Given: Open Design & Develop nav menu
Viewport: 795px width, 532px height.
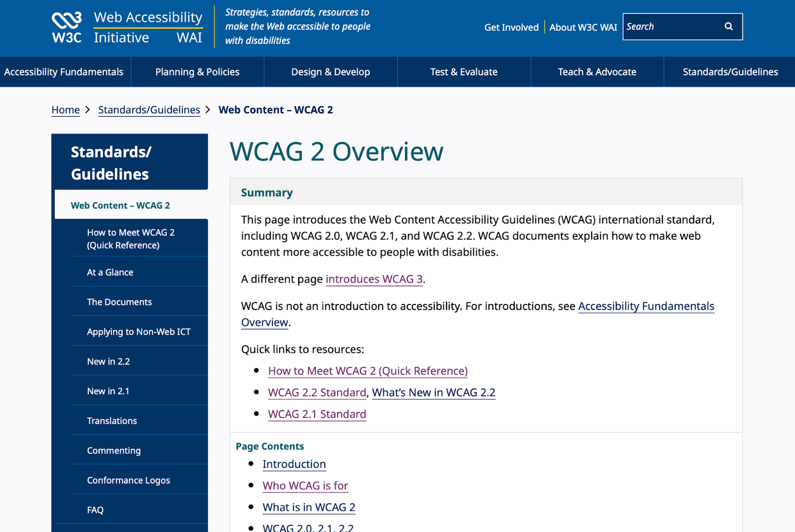Looking at the screenshot, I should pos(330,72).
